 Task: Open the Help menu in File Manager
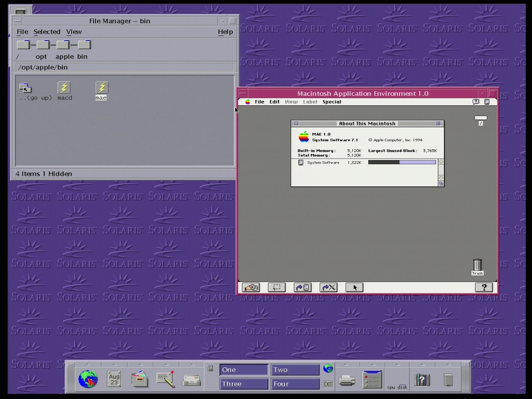click(225, 32)
